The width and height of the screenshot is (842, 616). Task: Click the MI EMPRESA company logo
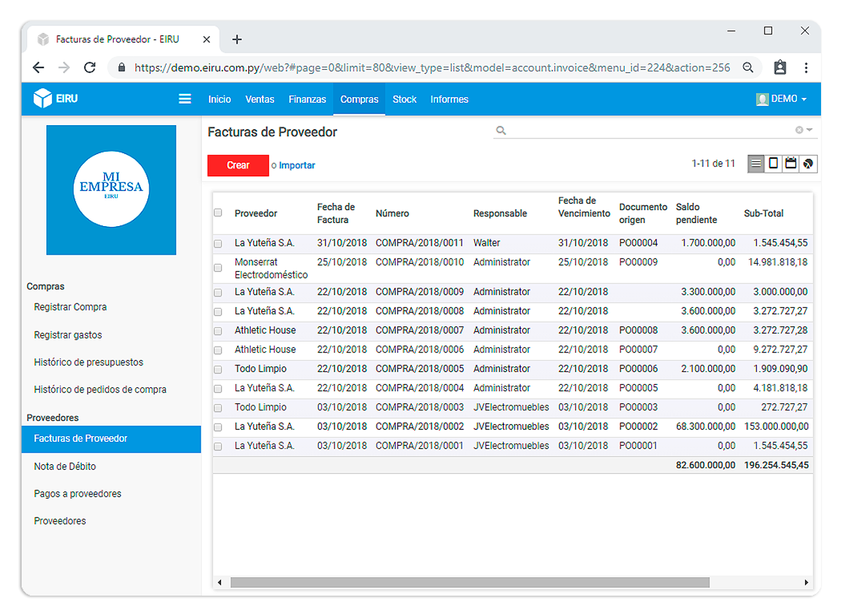[x=111, y=190]
